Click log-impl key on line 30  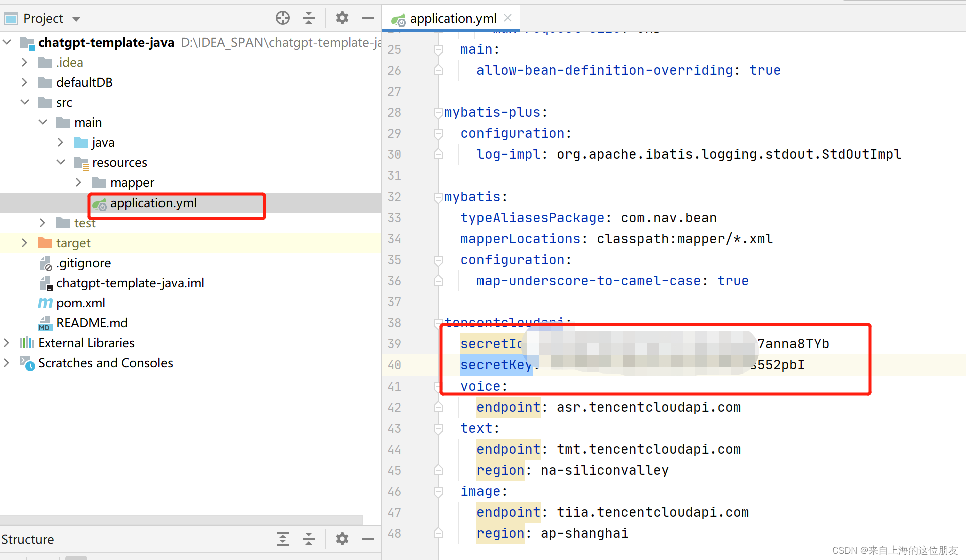coord(509,154)
